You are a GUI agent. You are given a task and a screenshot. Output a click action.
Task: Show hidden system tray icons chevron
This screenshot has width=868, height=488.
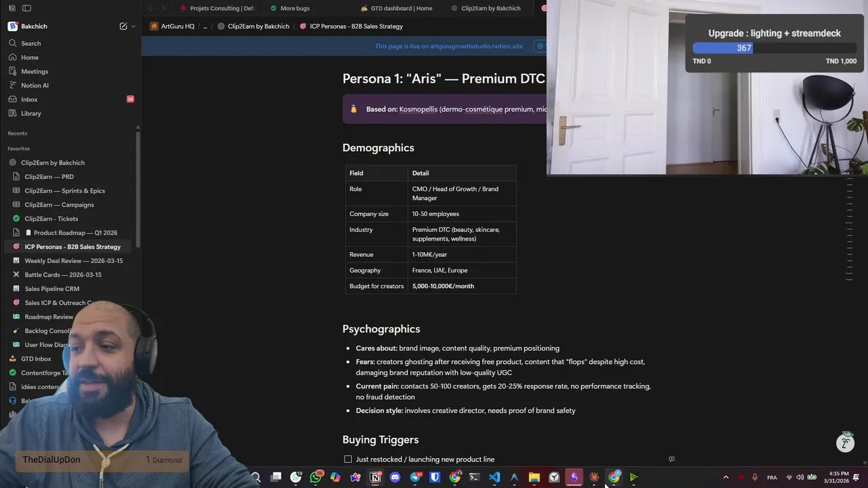726,477
